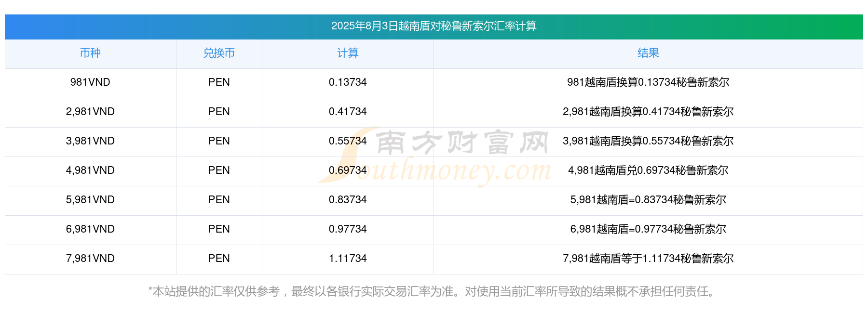Click PEN in the 4,981VND row
This screenshot has height=313, width=868.
(x=219, y=170)
